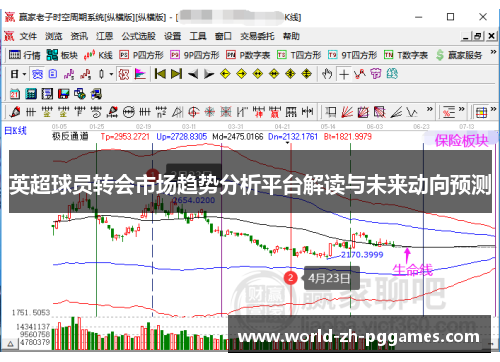The image size is (500, 362).
Task: Click the 行情 toolbar button
Action: coord(24,55)
